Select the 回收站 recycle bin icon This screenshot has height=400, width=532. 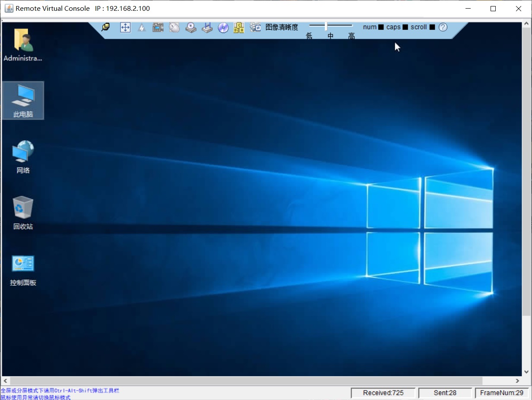[23, 213]
